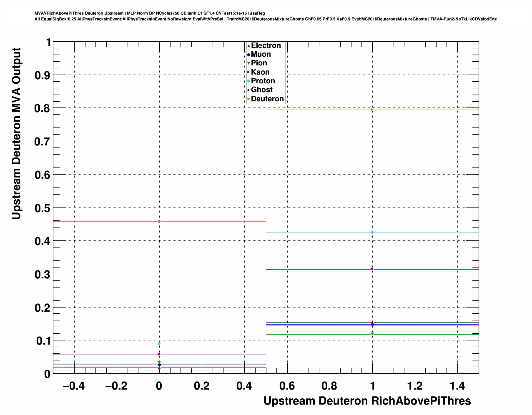Click the Electron legend text label
Image resolution: width=532 pixels, height=415 pixels.
coord(266,45)
